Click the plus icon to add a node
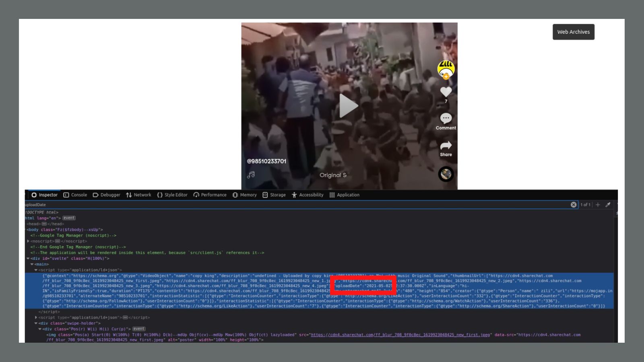644x362 pixels. coord(598,205)
